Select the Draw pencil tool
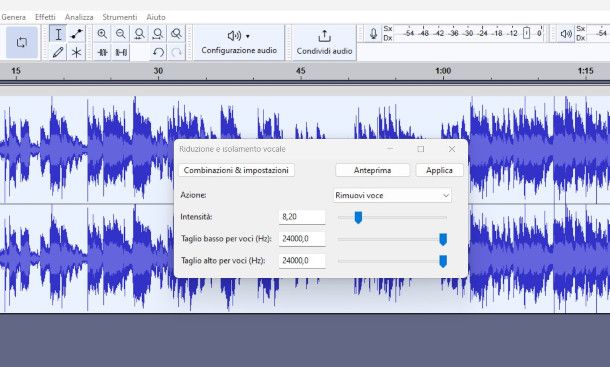Image resolution: width=610 pixels, height=367 pixels. coord(58,52)
